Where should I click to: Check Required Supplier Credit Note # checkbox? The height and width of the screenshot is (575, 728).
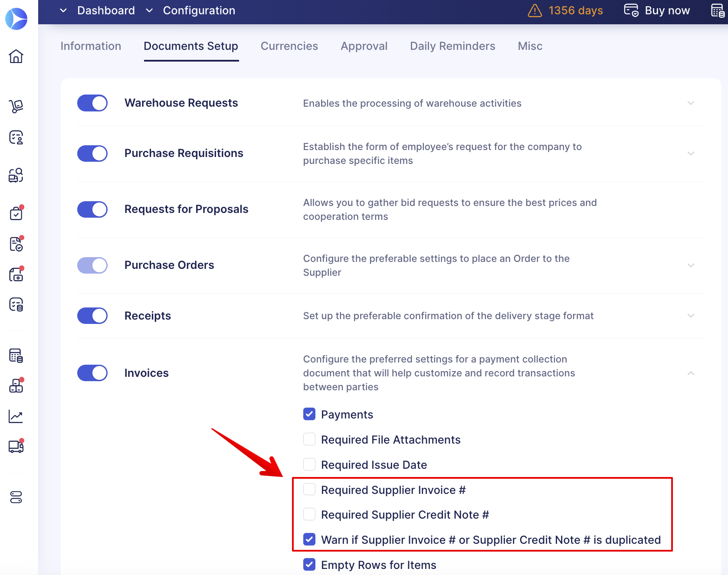(x=309, y=514)
